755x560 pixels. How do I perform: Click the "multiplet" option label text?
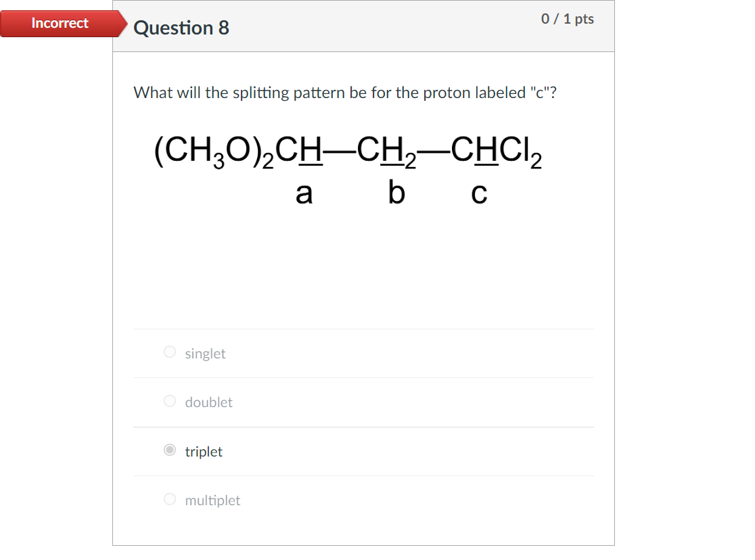point(212,500)
